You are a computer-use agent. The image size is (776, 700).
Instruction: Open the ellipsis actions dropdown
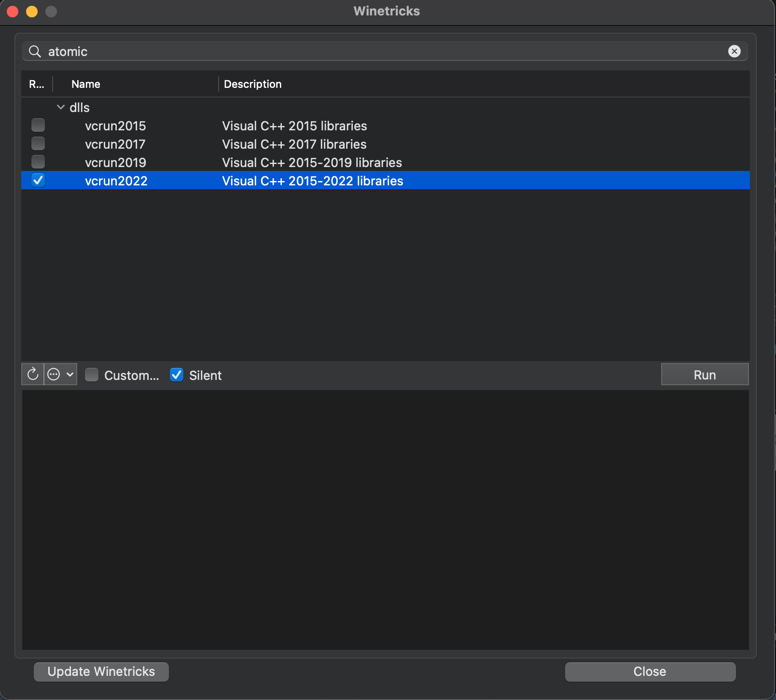pyautogui.click(x=61, y=374)
